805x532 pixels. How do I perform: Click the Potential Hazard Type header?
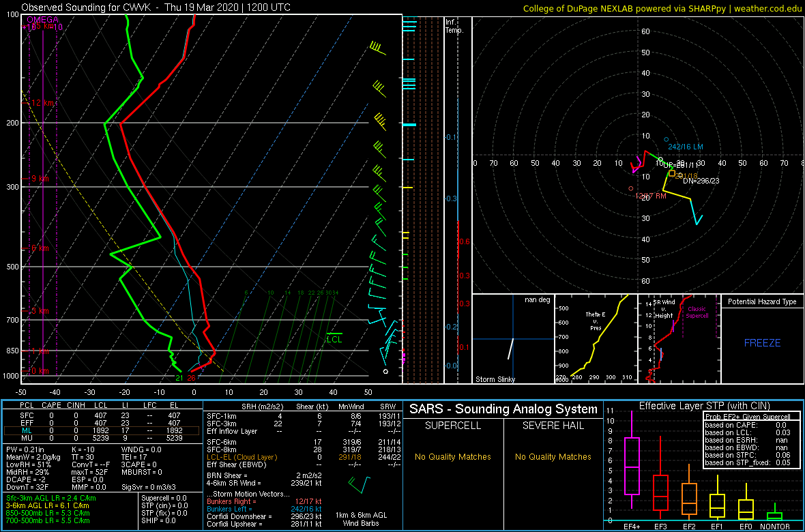pyautogui.click(x=762, y=302)
